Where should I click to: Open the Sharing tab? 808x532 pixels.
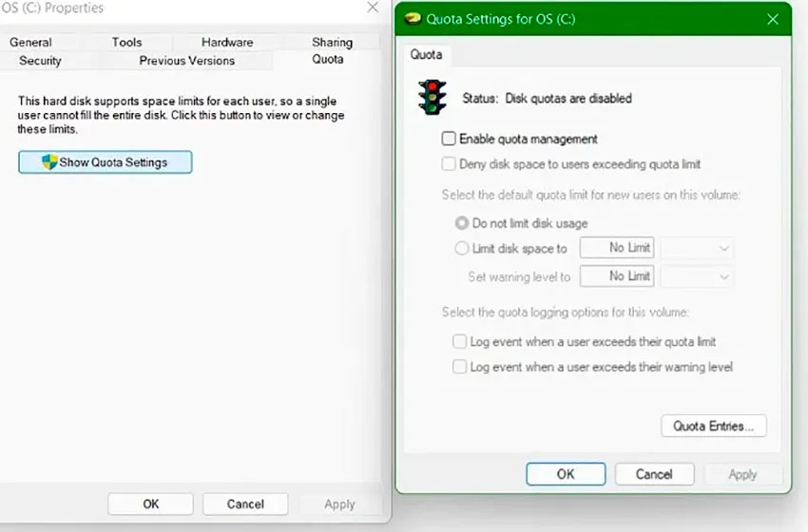[333, 42]
